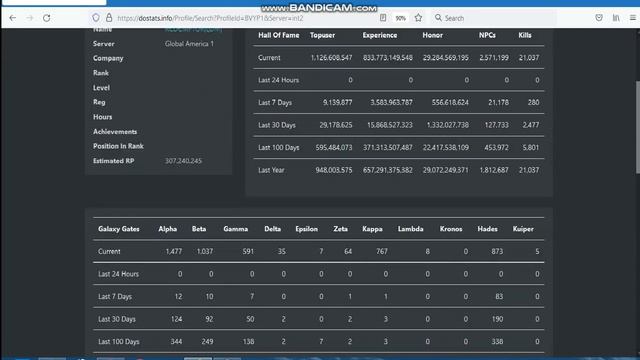Open the Firefox hamburger menu

(633, 18)
